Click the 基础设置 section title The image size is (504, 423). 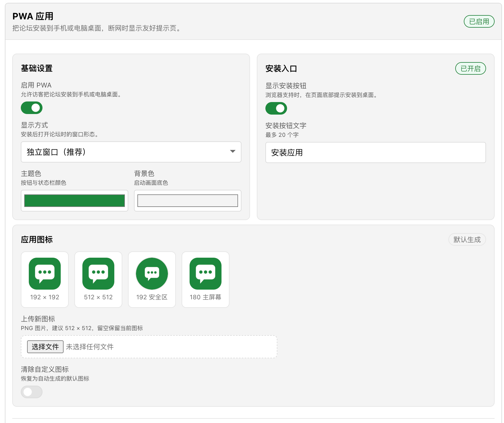click(37, 68)
